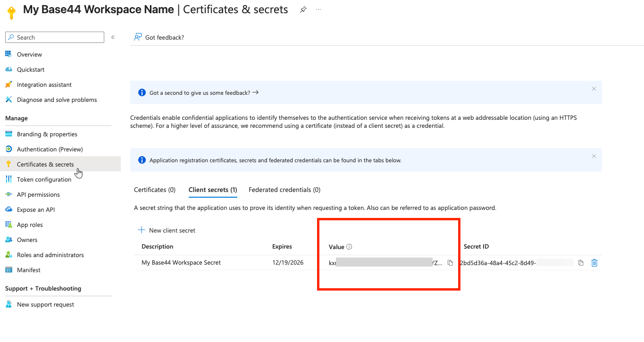Viewport: 644px width, 342px height.
Task: Focus the sidebar Search box
Action: (x=55, y=37)
